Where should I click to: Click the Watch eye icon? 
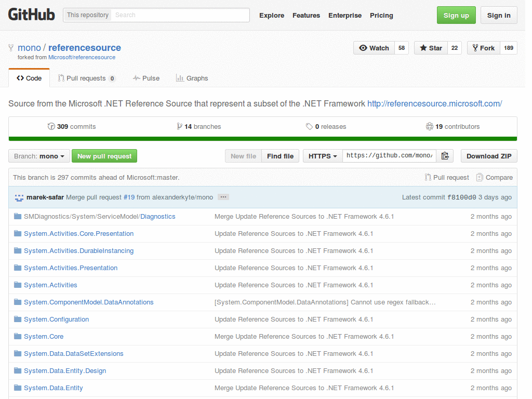click(364, 47)
